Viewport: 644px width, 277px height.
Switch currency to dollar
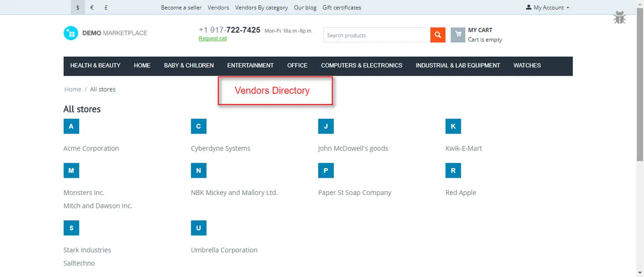pos(78,8)
